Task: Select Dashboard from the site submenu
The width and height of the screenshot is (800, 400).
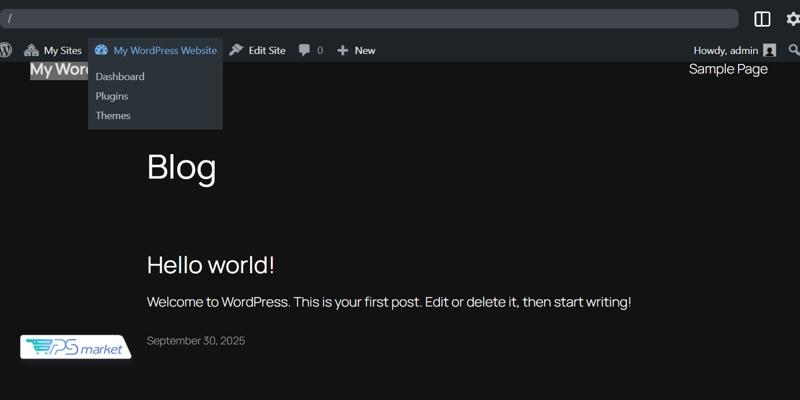Action: (x=120, y=77)
